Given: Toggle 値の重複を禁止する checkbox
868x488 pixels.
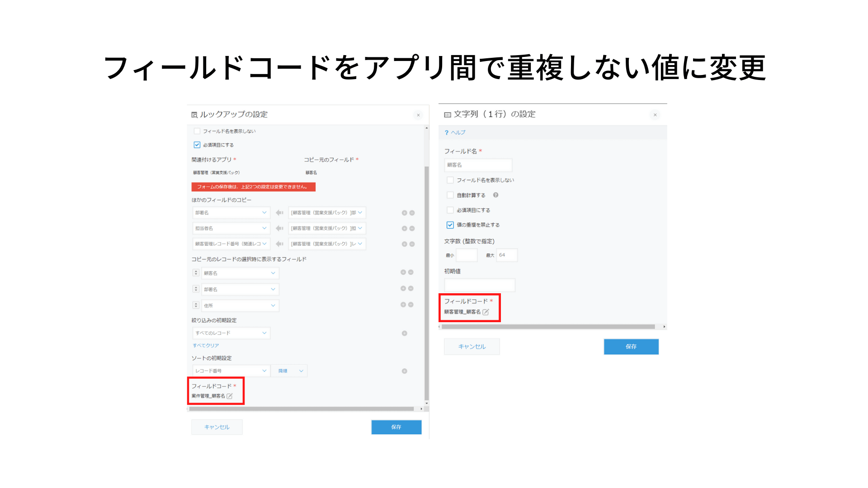Looking at the screenshot, I should [450, 225].
